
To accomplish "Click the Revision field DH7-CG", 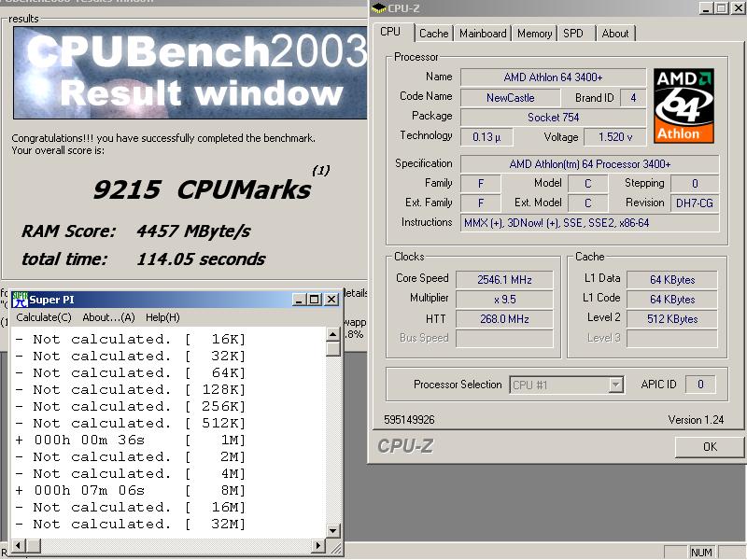I will 695,203.
